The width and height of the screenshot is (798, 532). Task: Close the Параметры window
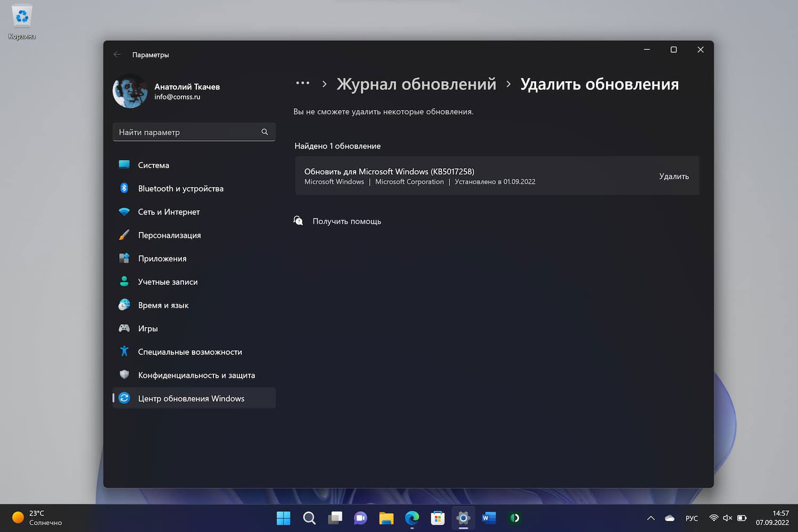pos(700,49)
